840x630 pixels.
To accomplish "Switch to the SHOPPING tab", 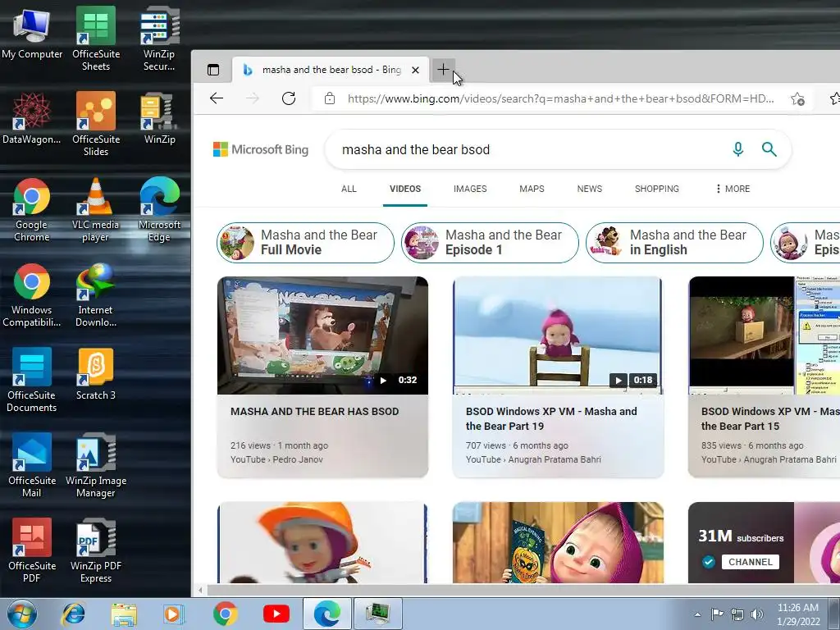I will [x=657, y=189].
